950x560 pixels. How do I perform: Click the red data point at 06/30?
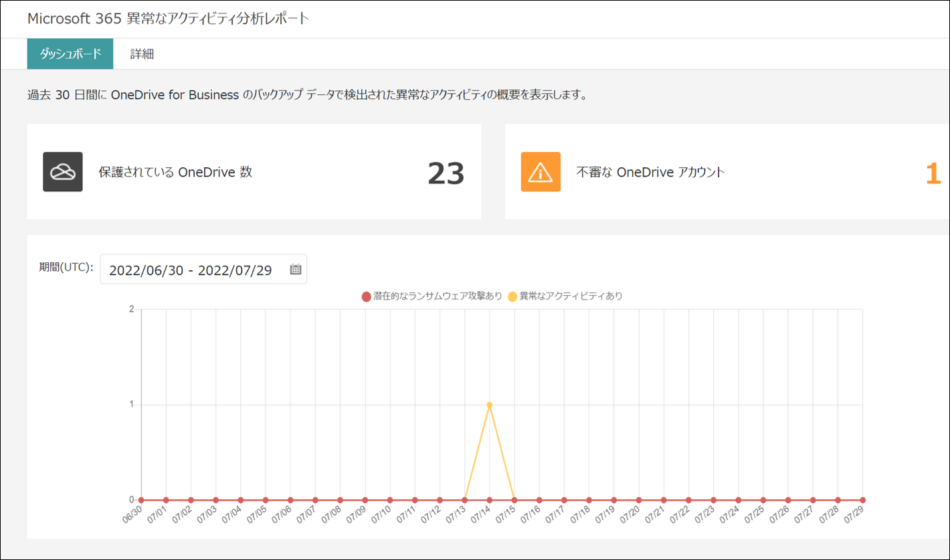141,500
